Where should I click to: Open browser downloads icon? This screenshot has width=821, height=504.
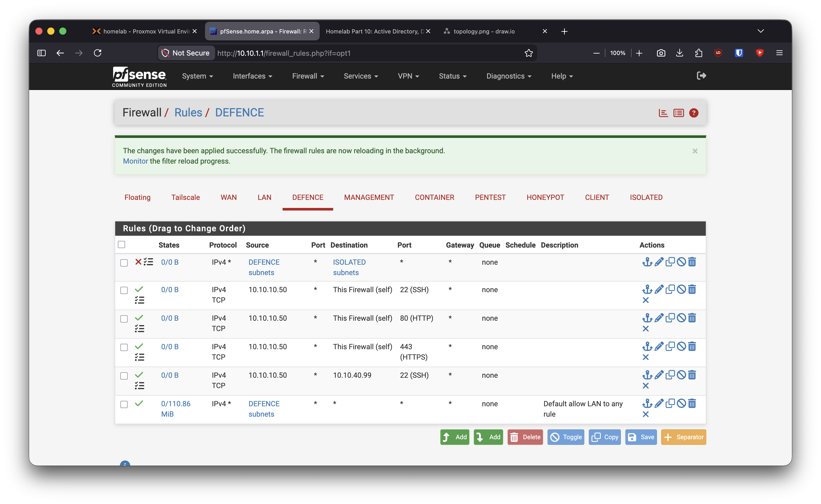coord(679,53)
